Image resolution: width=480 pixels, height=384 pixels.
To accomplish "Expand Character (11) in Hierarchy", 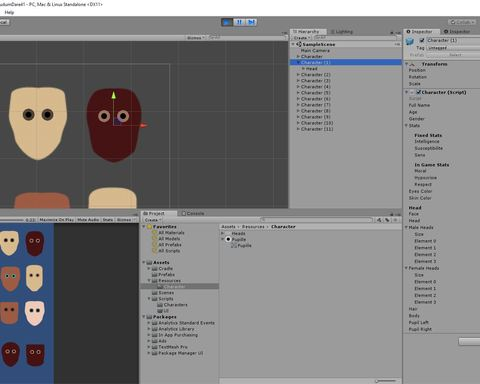I will (x=298, y=129).
